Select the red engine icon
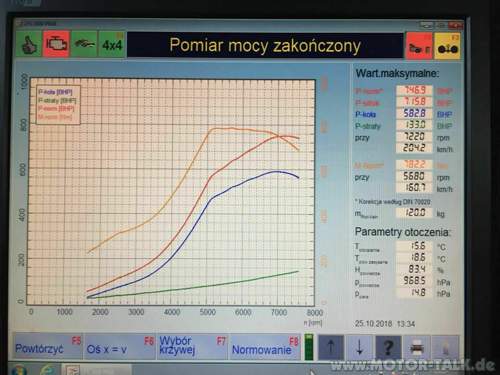 coord(56,44)
